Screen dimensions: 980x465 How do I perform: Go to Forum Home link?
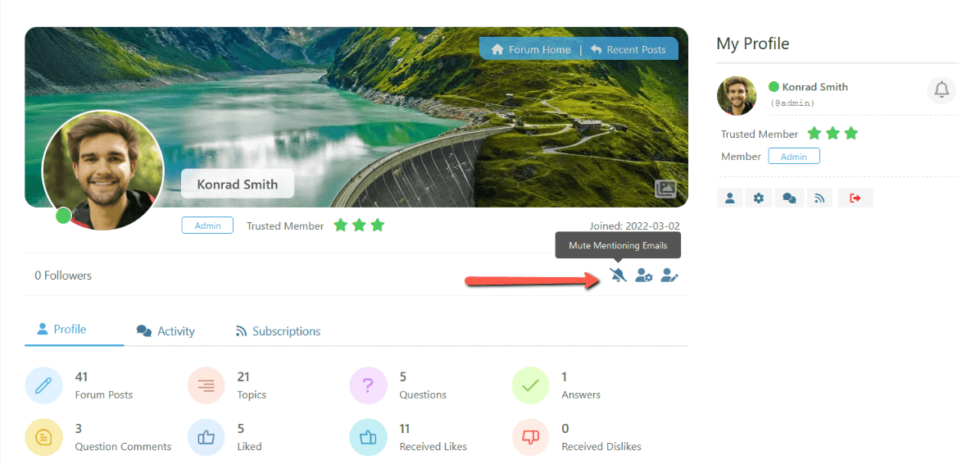[531, 49]
